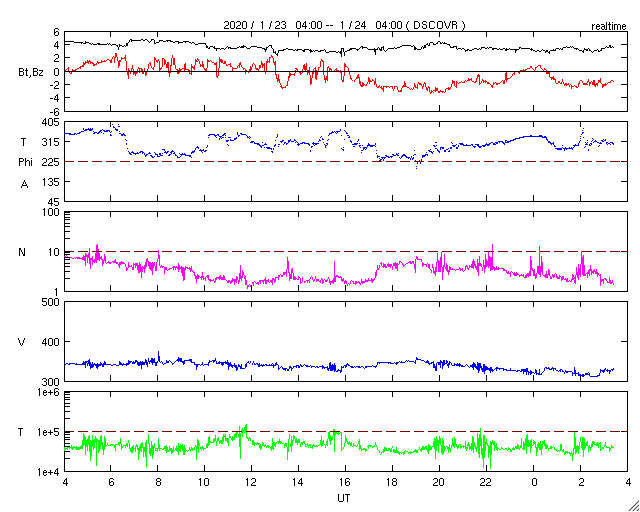Click the '1e+6' temperature tick value
The height and width of the screenshot is (512, 640).
click(x=47, y=392)
